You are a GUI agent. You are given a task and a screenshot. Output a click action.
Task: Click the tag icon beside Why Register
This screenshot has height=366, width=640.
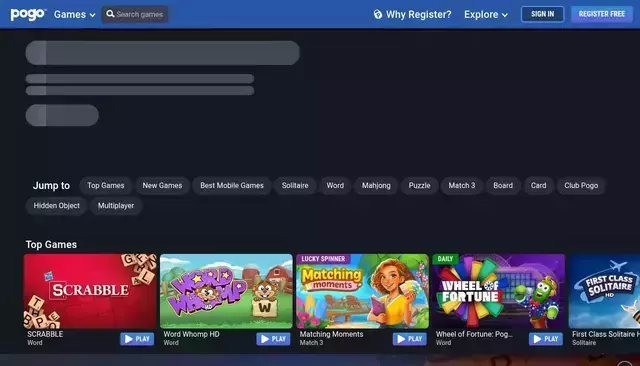(x=378, y=14)
